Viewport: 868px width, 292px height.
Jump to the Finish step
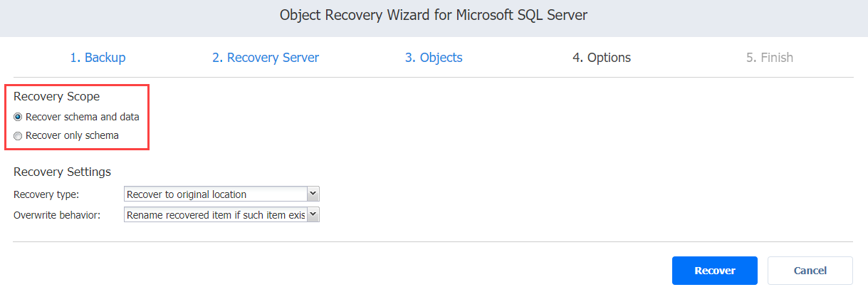(769, 58)
